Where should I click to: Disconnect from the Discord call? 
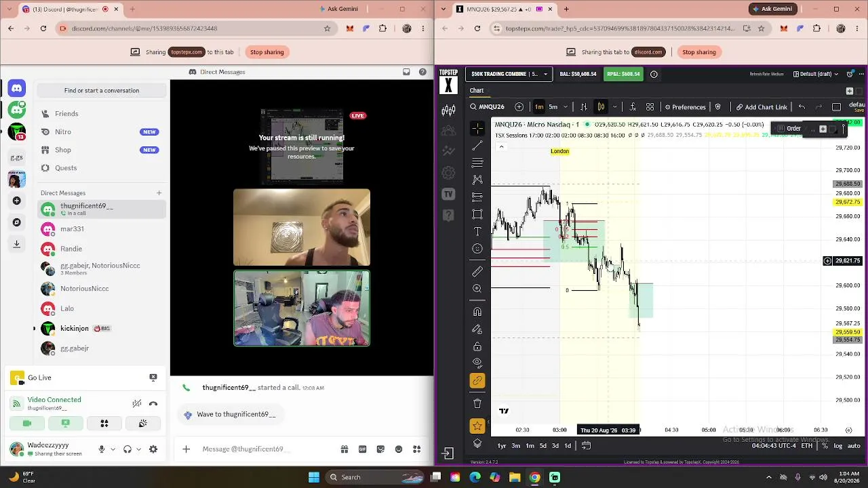click(x=153, y=404)
